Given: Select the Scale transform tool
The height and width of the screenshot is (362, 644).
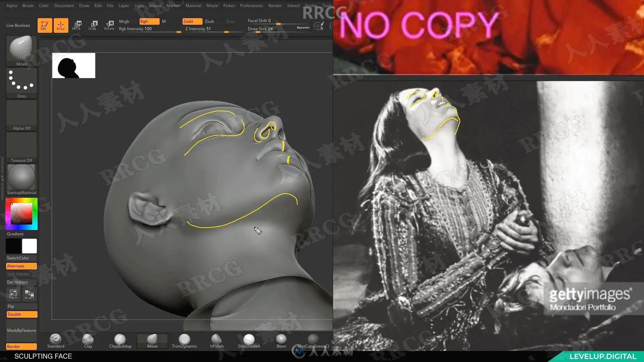Looking at the screenshot, I should pos(93,25).
